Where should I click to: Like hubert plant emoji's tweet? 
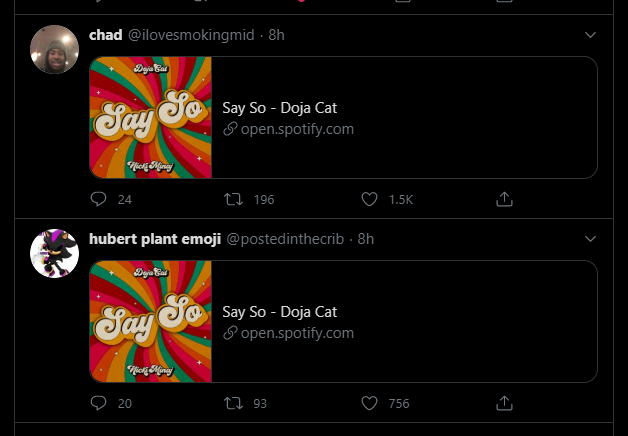tap(370, 403)
